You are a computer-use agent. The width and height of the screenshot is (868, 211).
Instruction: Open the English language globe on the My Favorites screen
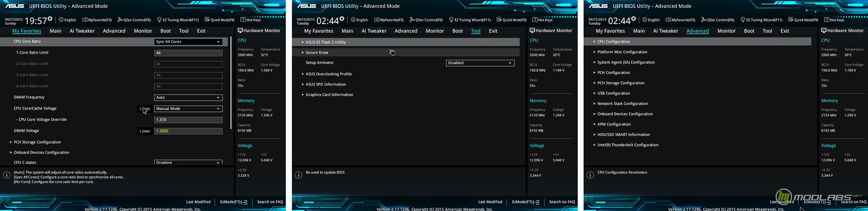click(67, 20)
